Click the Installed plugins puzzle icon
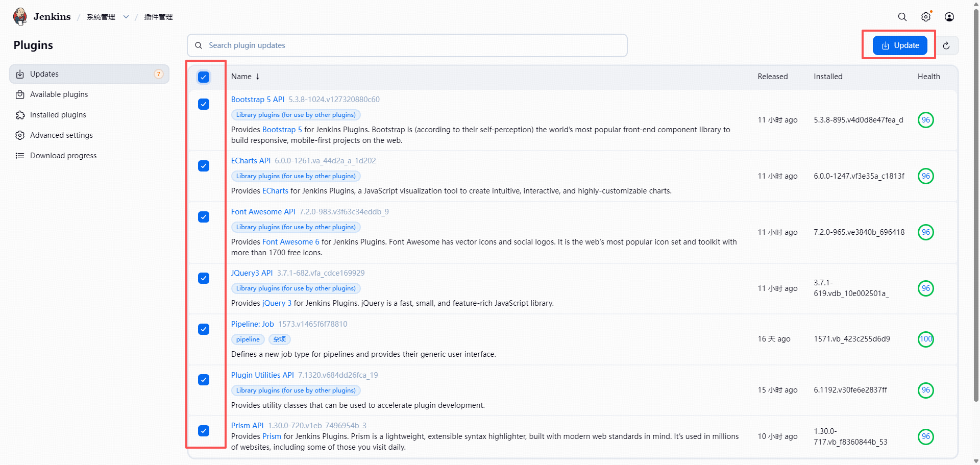980x465 pixels. [x=20, y=115]
